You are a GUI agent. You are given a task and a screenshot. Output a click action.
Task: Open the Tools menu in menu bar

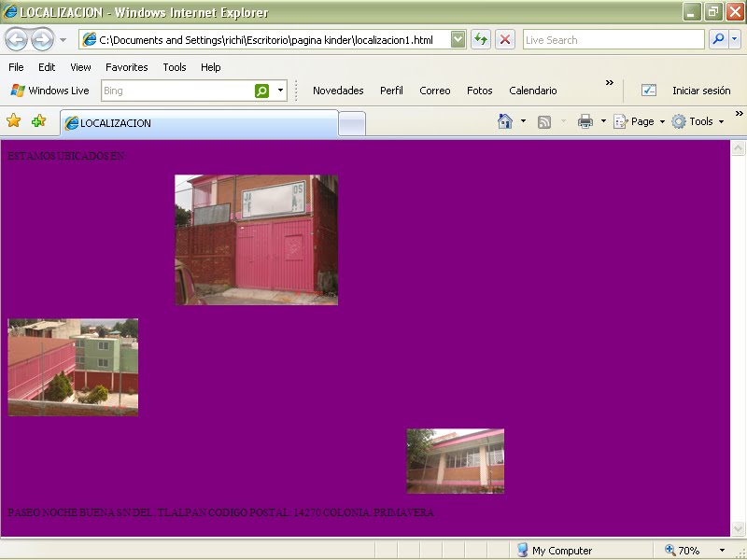tap(175, 67)
